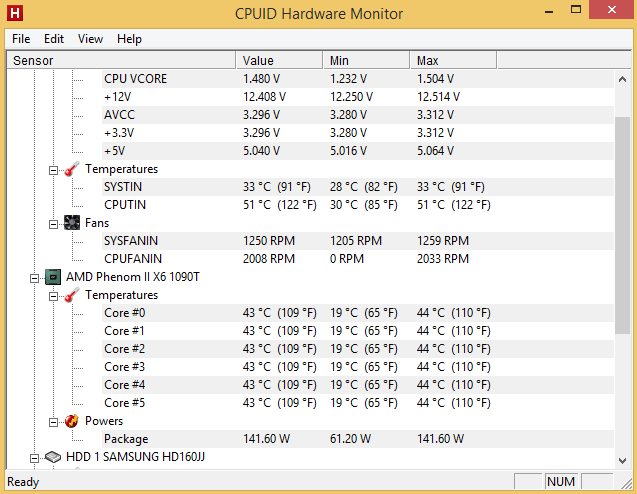Open the File menu
Screen dimensions: 637x494
pyautogui.click(x=21, y=39)
